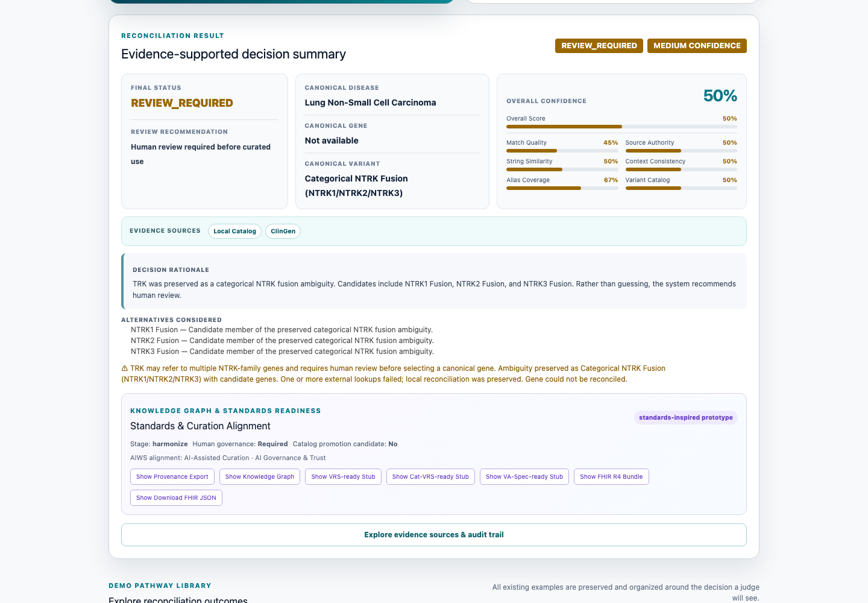Click the String Similarity progress bar
Image resolution: width=868 pixels, height=603 pixels.
tap(562, 169)
